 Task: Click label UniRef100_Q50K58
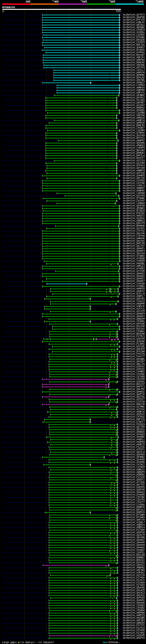(x=134, y=588)
